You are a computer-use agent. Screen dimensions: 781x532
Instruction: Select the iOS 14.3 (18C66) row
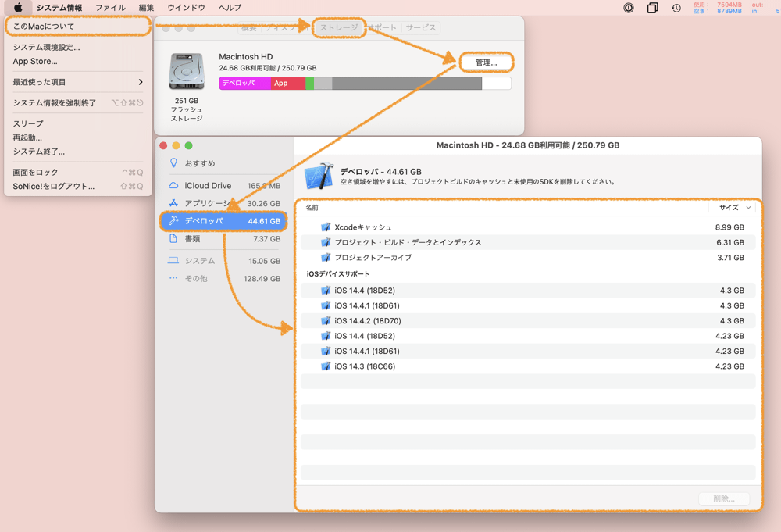pos(528,366)
